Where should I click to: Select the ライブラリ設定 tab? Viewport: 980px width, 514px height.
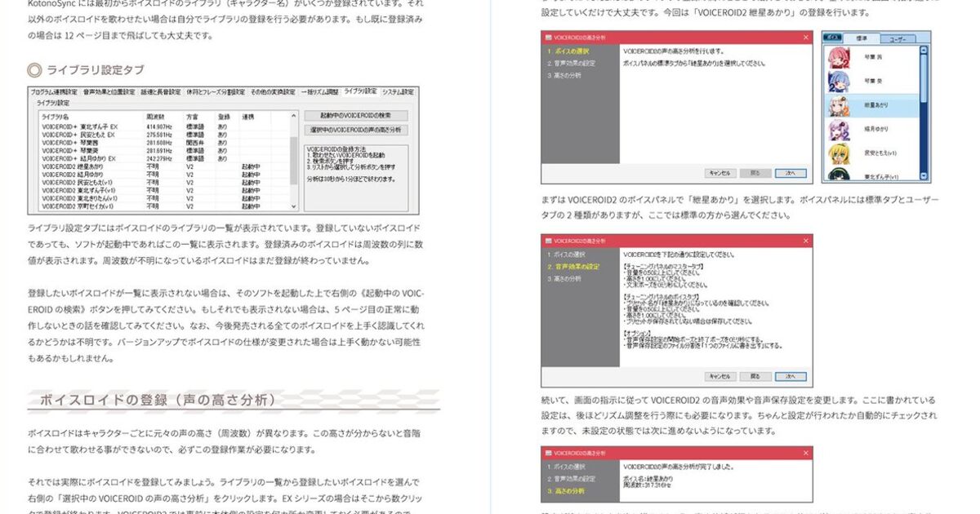point(360,91)
